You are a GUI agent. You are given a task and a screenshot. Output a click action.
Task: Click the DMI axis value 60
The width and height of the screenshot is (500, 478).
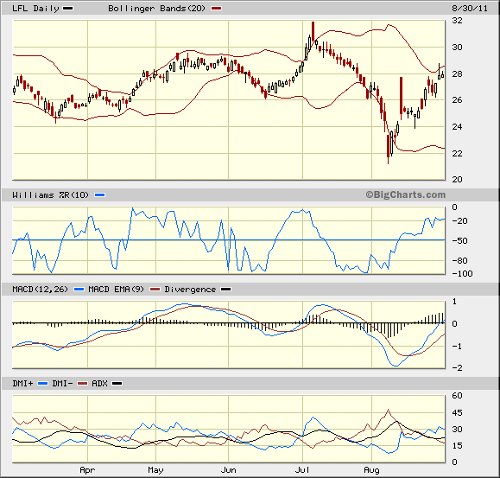pyautogui.click(x=457, y=396)
